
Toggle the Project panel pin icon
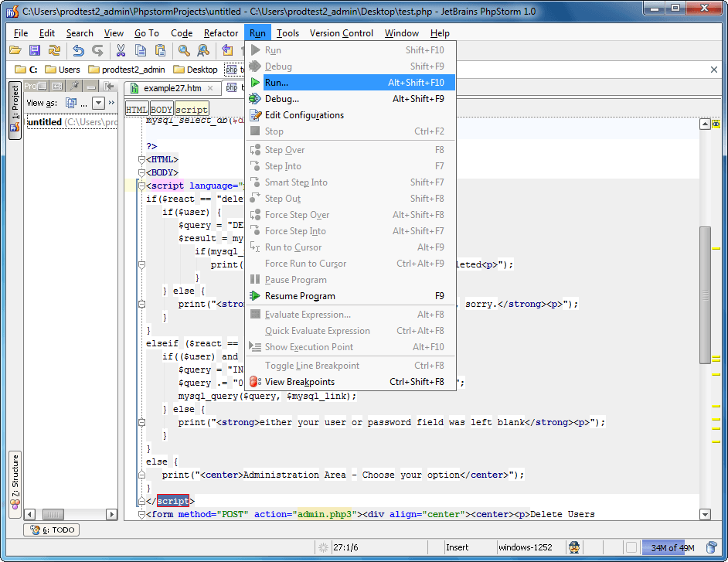[x=74, y=86]
